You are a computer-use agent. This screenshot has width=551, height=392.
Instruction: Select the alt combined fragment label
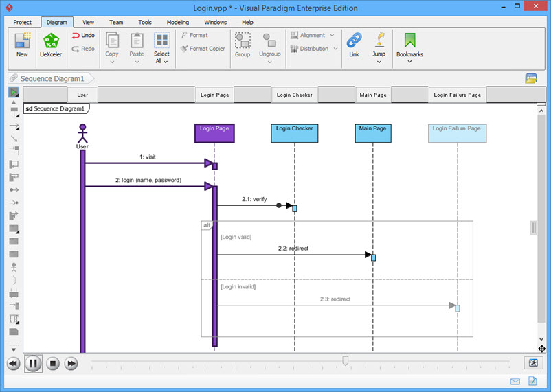207,225
